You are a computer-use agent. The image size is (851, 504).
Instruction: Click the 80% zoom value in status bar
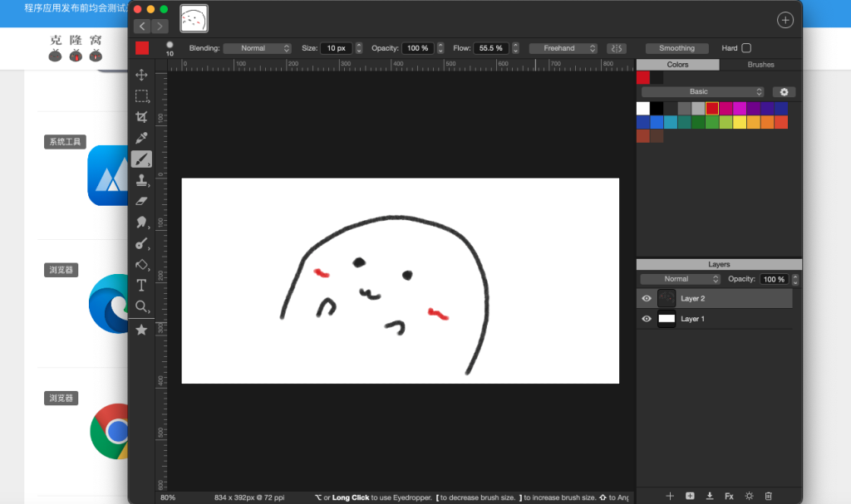[x=168, y=497]
